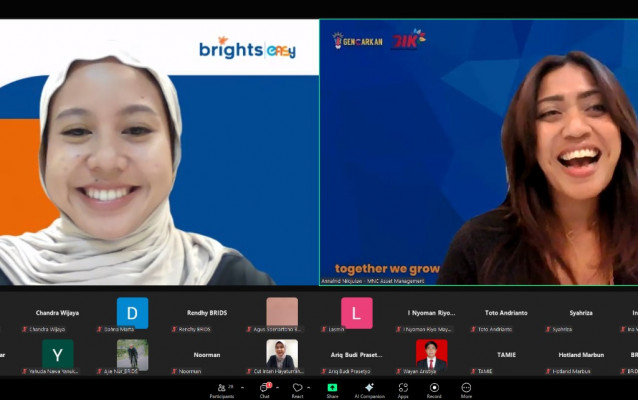Click muted mic icon beside Cut Intan label
The height and width of the screenshot is (400, 638).
pos(249,371)
